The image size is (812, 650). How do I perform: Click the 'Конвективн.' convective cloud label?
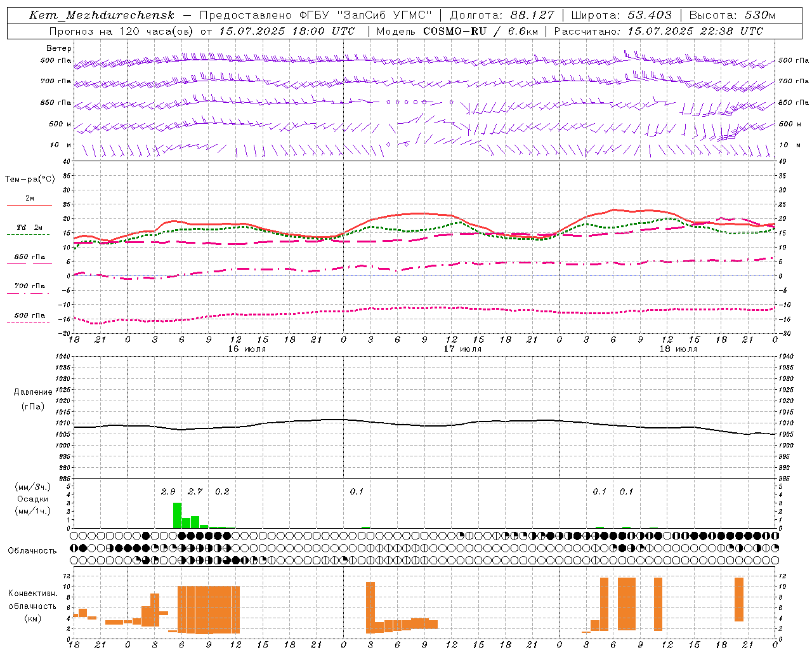point(32,594)
